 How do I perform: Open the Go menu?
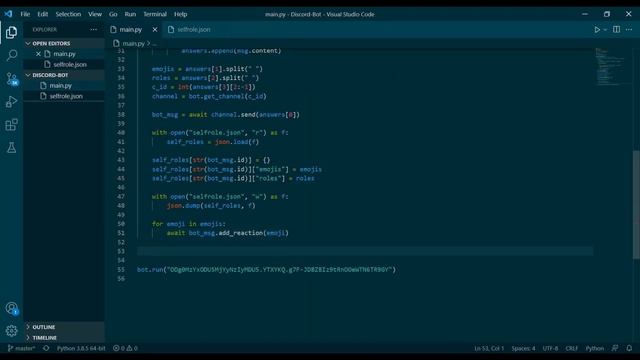(113, 14)
